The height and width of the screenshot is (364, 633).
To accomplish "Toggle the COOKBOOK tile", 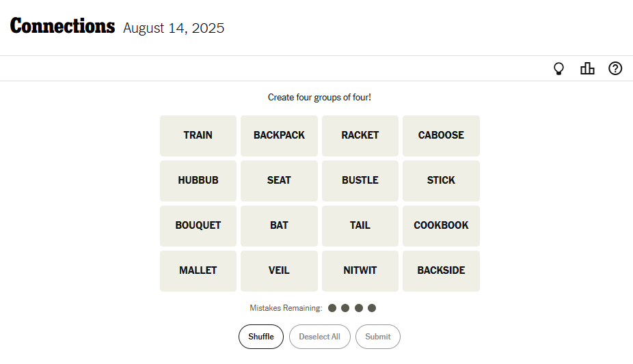I will tap(441, 225).
